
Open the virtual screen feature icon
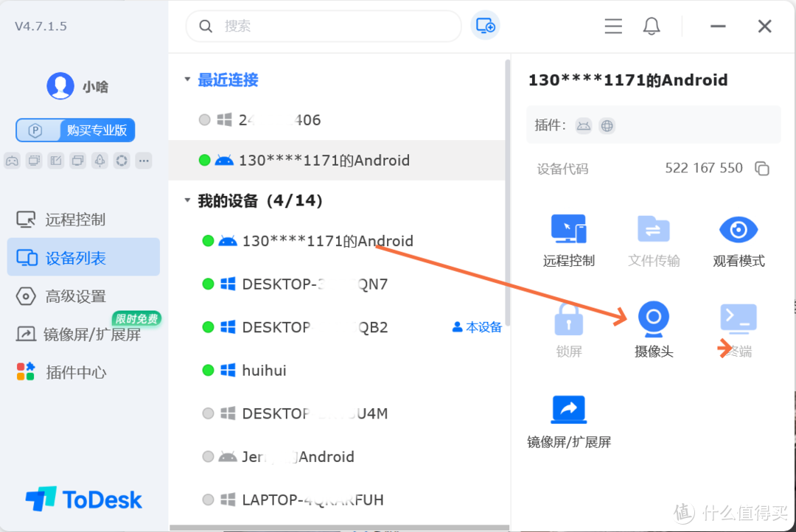coord(34,161)
